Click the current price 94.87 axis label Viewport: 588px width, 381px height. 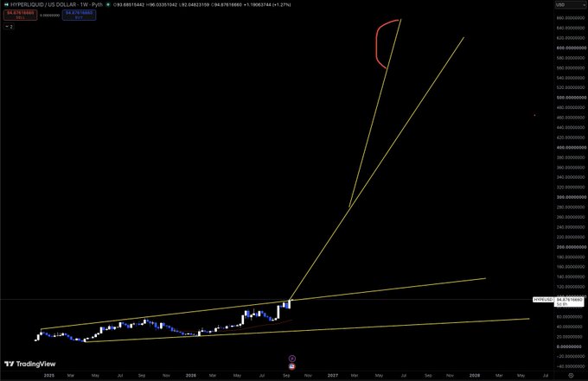click(569, 302)
